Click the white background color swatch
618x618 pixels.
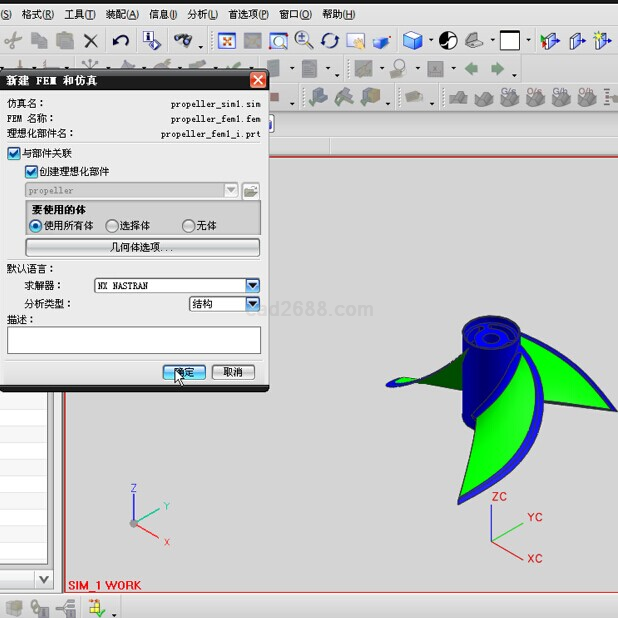click(510, 41)
